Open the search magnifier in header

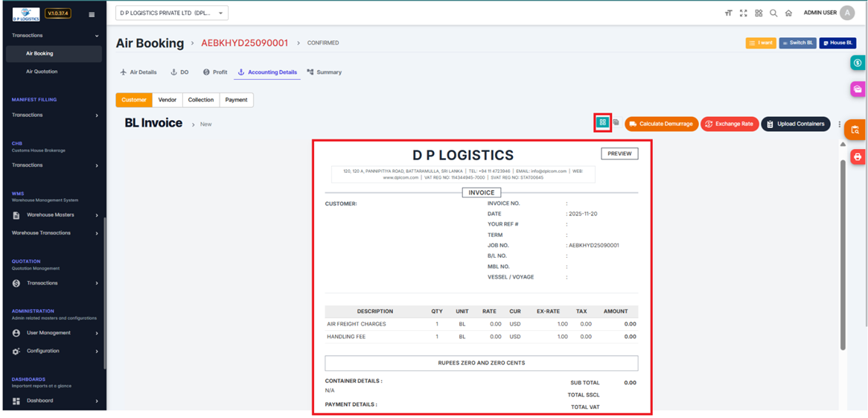[773, 13]
